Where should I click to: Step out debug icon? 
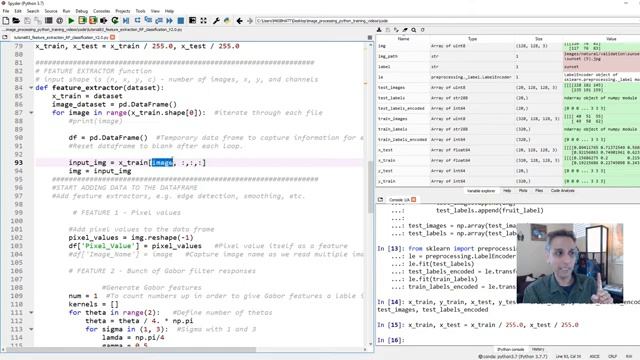pos(159,20)
